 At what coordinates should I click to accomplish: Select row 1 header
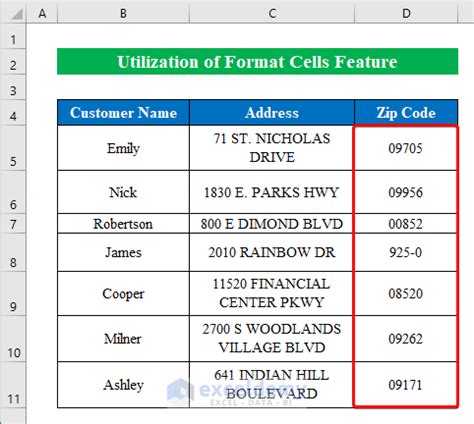click(13, 36)
